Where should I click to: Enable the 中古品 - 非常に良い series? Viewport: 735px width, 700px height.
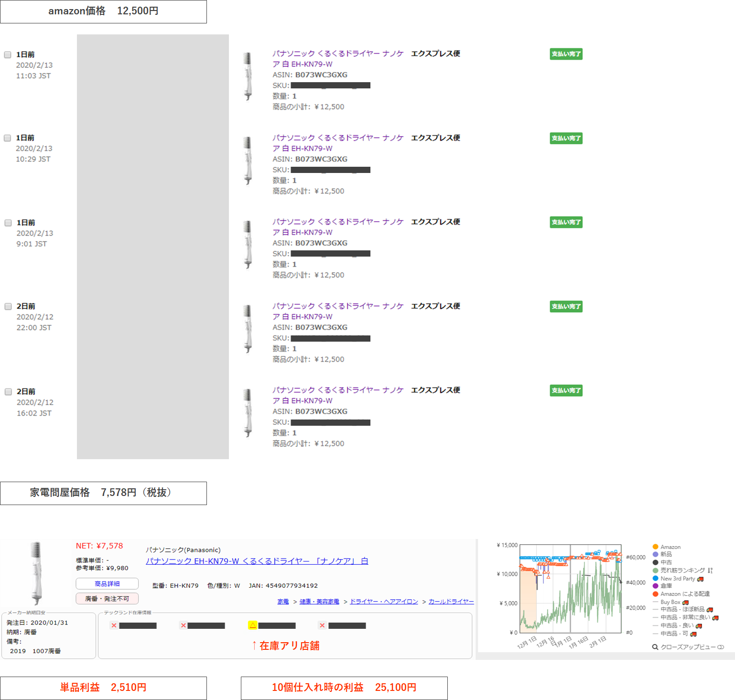click(686, 618)
